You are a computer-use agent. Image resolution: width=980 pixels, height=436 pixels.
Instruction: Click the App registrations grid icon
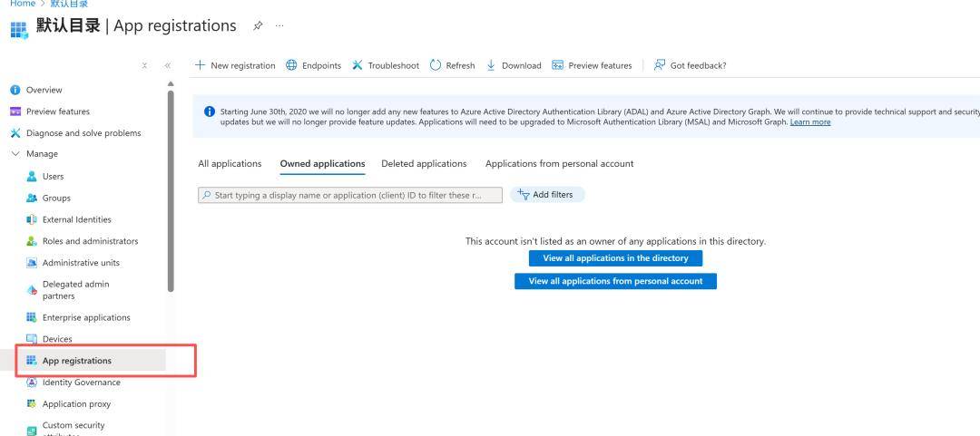point(32,361)
